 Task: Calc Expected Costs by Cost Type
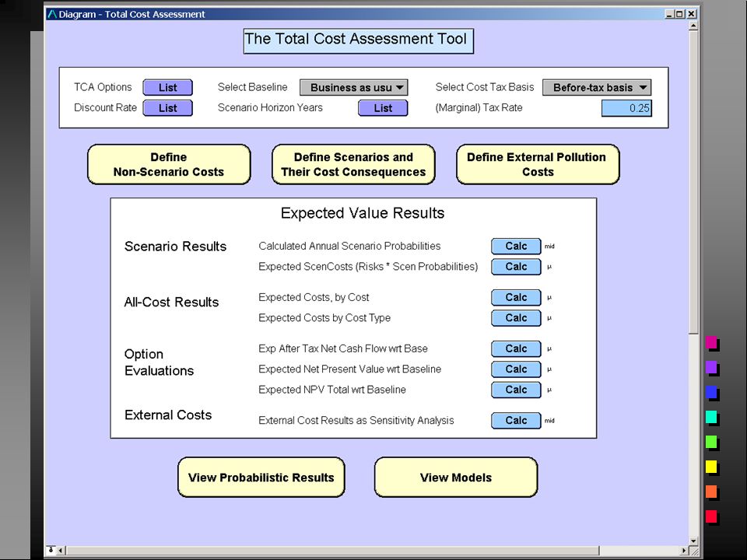(x=516, y=318)
